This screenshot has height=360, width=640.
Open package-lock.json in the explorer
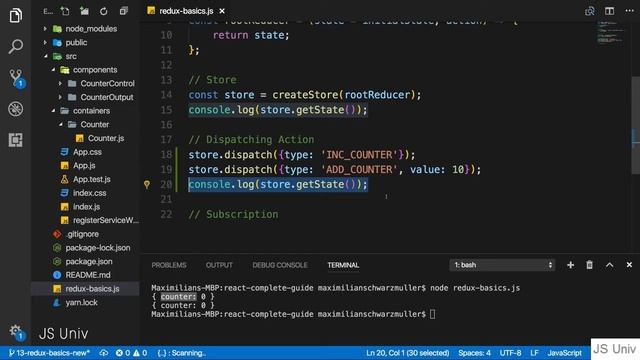85,248
